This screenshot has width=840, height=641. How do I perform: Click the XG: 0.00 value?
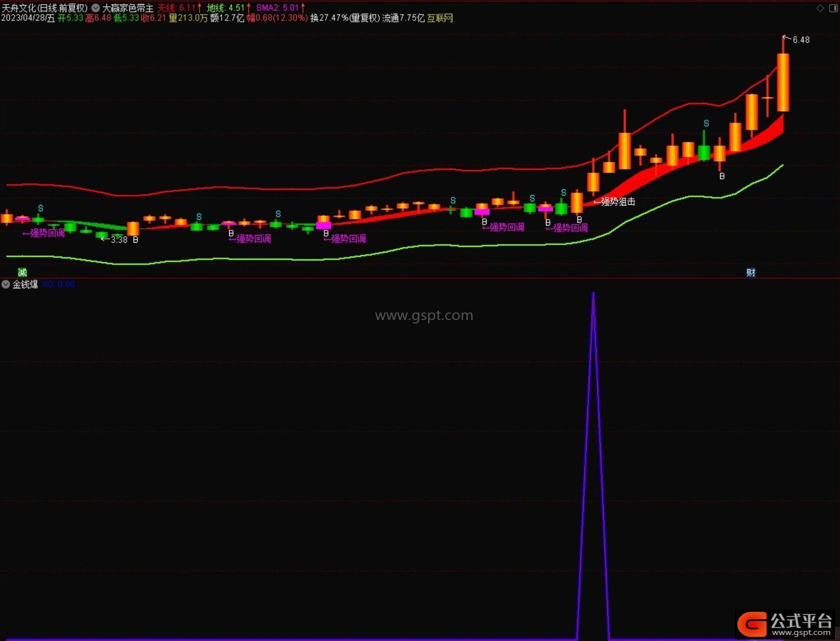59,284
